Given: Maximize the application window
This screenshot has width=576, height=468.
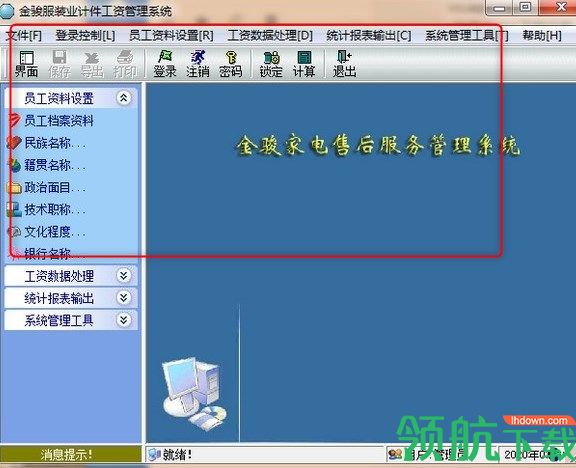Looking at the screenshot, I should coord(526,7).
